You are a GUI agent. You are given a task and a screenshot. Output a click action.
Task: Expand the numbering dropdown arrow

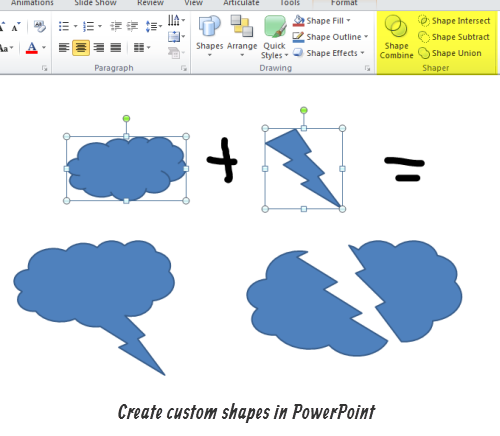(100, 26)
